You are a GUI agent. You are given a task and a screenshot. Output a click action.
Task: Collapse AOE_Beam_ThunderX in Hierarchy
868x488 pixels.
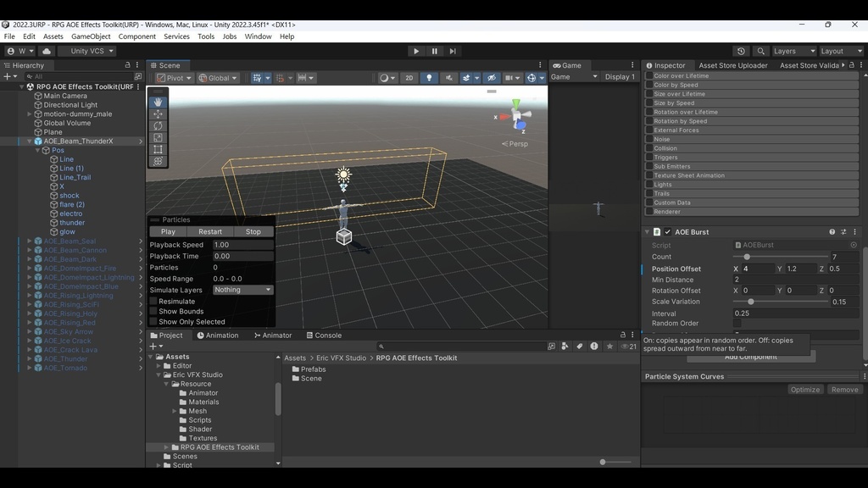(x=30, y=141)
